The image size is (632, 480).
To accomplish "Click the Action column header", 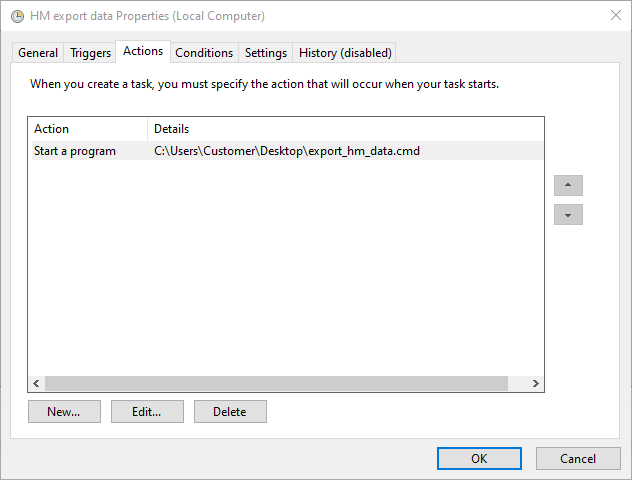I will pyautogui.click(x=88, y=129).
